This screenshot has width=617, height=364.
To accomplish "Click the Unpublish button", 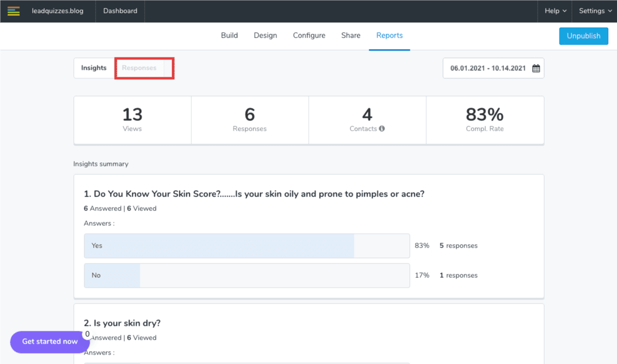I will click(x=583, y=36).
